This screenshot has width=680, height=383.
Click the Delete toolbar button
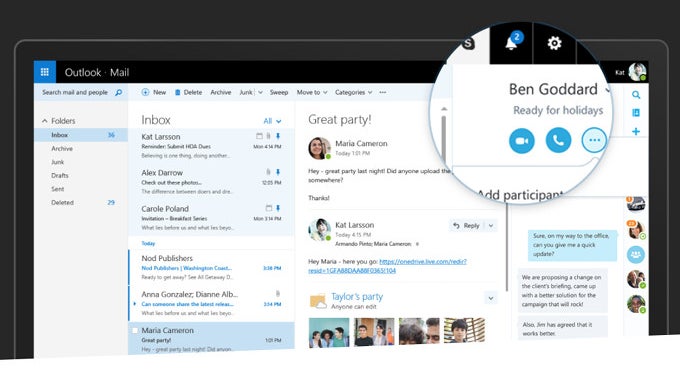pos(189,92)
